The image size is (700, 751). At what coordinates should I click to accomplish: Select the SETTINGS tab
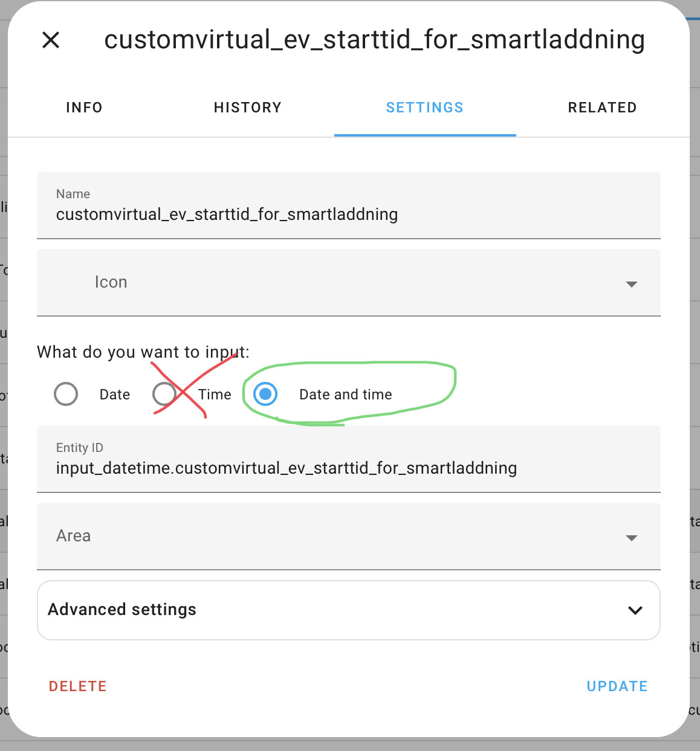424,108
